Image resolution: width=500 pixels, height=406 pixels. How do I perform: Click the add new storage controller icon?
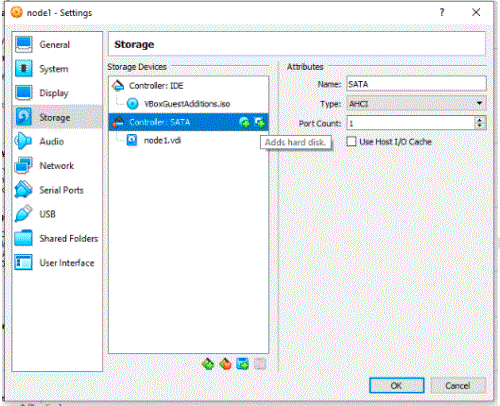(x=208, y=364)
